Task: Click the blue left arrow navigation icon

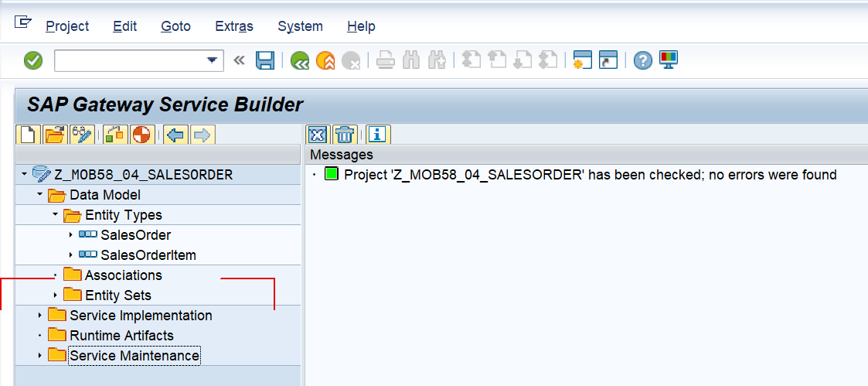Action: [176, 135]
